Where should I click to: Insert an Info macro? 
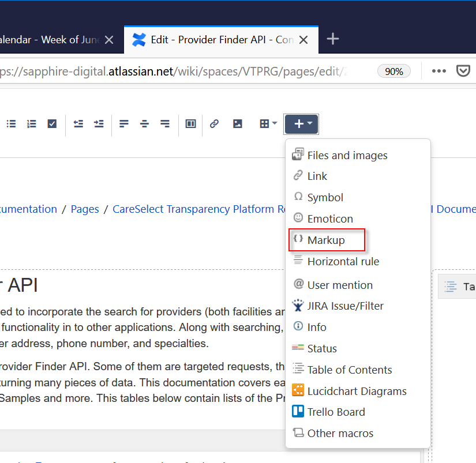point(358,327)
